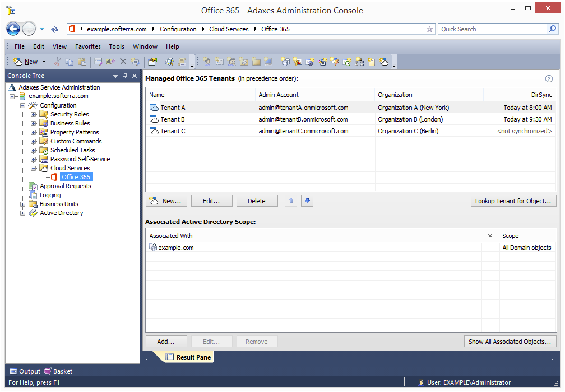Open the dropdown arrow beside toolbar New
This screenshot has width=565, height=392.
(44, 62)
